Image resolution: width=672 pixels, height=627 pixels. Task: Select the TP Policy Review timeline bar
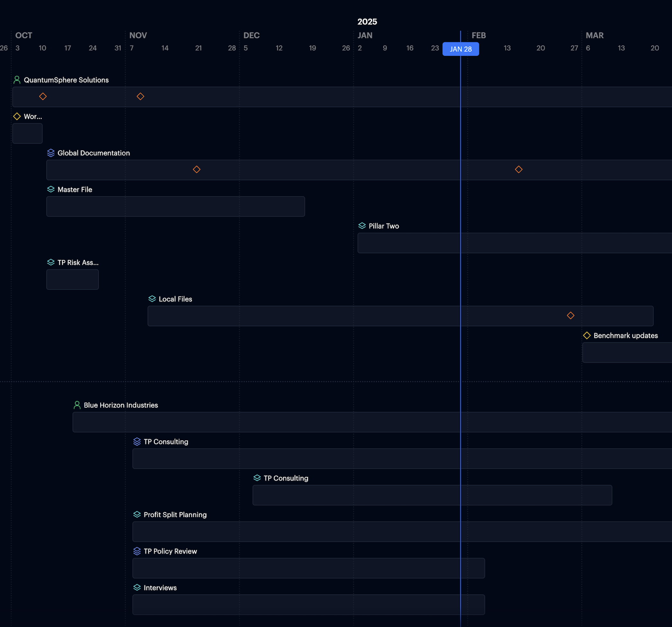pyautogui.click(x=309, y=568)
